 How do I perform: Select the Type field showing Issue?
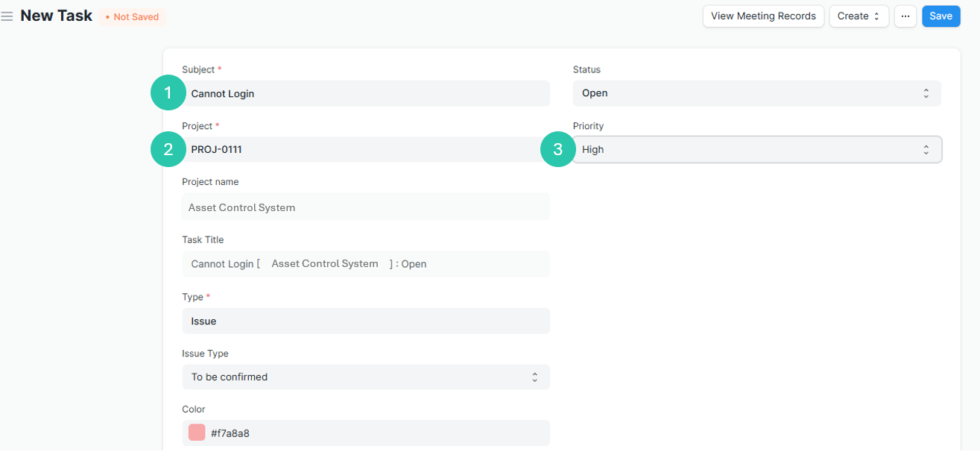pos(366,320)
